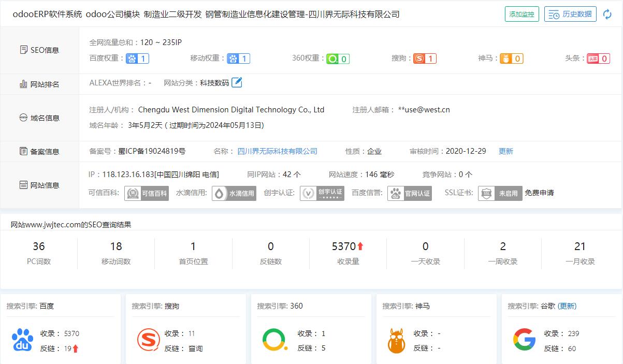Screen dimensions: 623x364
Task: Open the 四川界无际科技有限公司 company link
Action: point(277,151)
